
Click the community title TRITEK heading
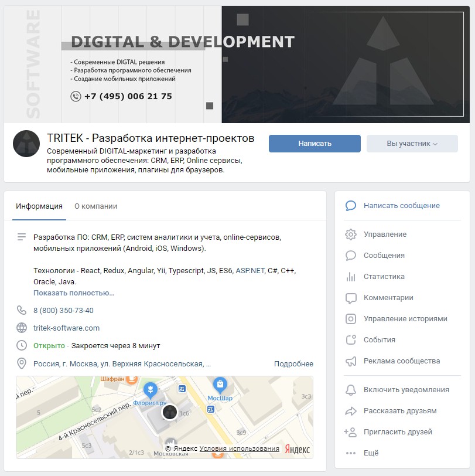[x=151, y=138]
